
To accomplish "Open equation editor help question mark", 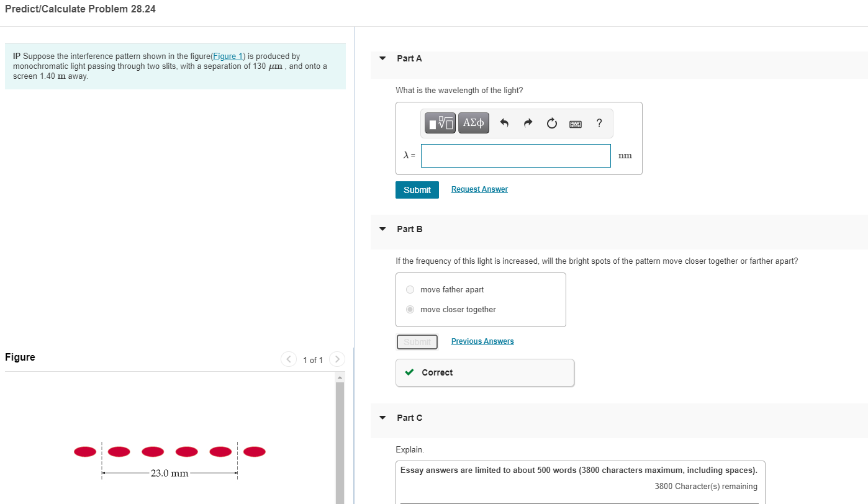I will 599,123.
